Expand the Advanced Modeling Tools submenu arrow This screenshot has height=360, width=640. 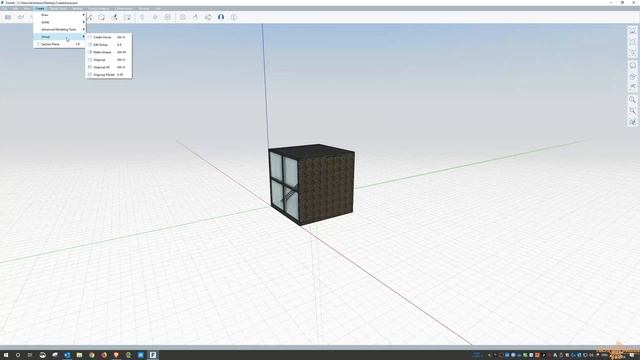[x=84, y=29]
